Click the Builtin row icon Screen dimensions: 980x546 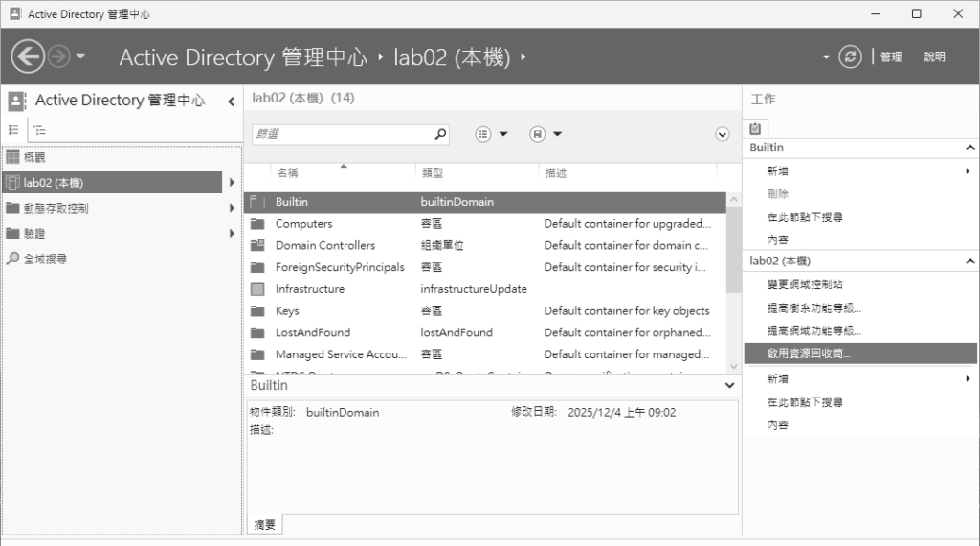click(256, 202)
